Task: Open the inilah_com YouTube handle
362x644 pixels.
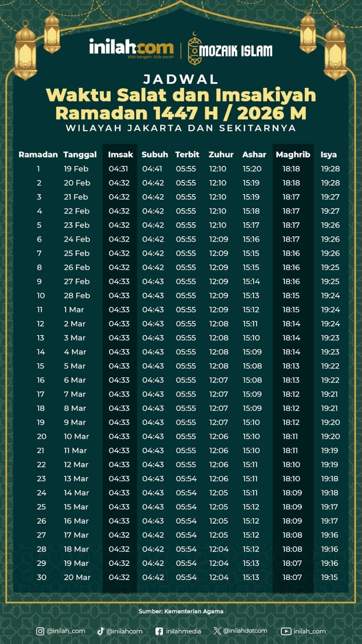Action: coord(310,631)
